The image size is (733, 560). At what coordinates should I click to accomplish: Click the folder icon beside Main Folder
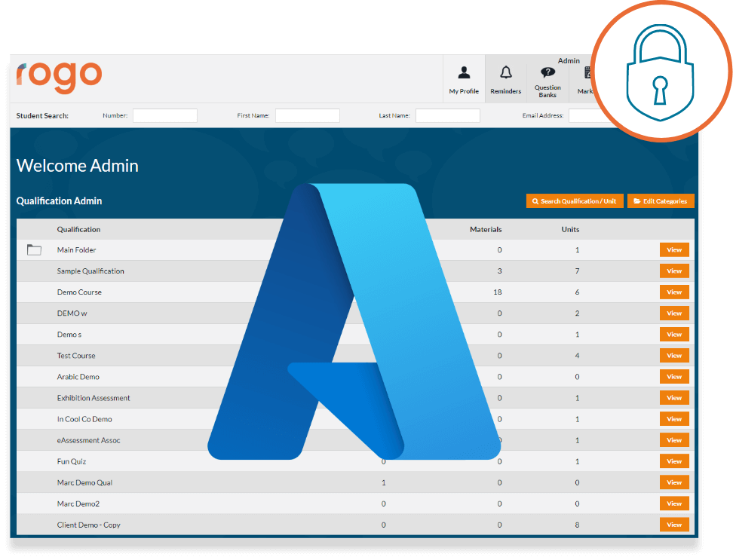point(34,250)
